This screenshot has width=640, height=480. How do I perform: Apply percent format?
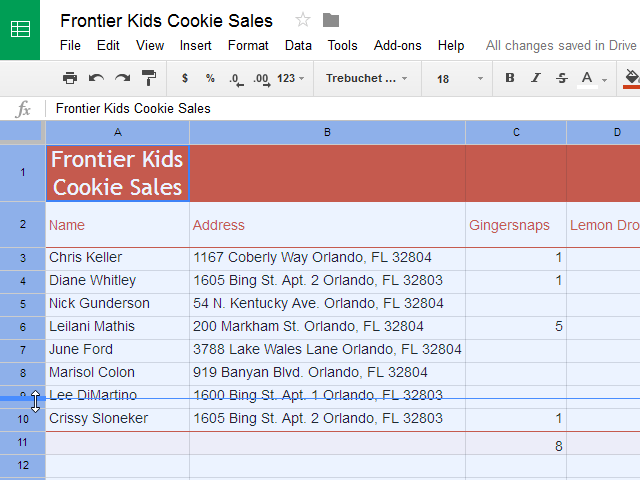point(210,78)
